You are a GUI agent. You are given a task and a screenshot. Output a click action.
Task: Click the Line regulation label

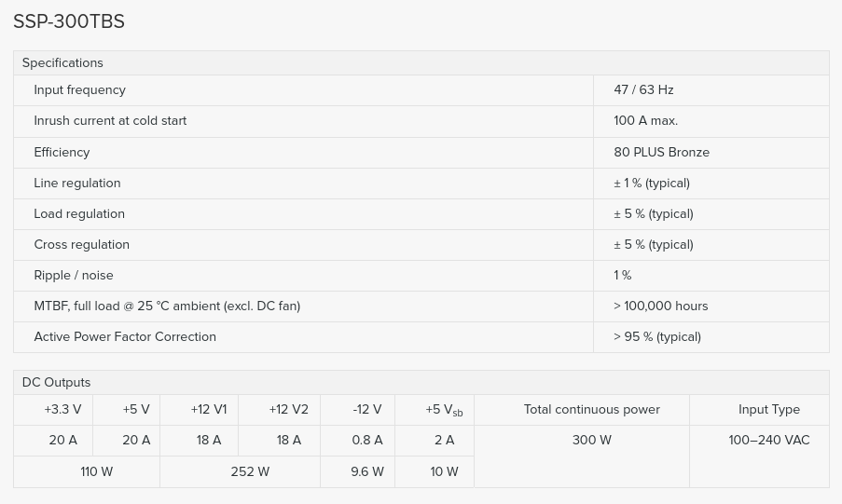point(77,183)
